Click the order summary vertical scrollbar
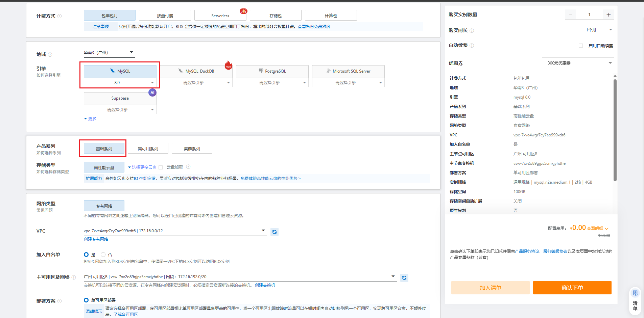Viewport: 644px width, 318px height. [x=615, y=128]
